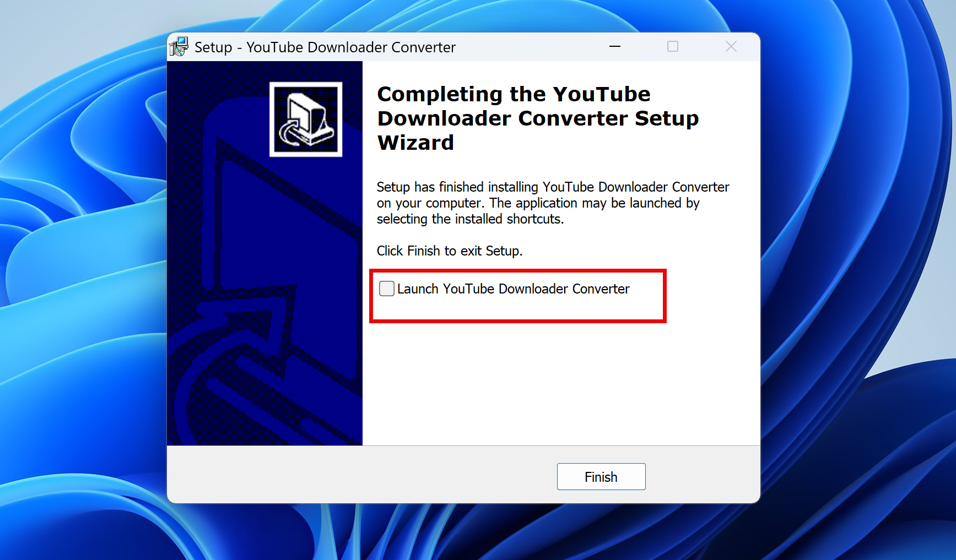Enable the Launch YouTube Downloader Converter checkbox
Screen dimensions: 956x560
pyautogui.click(x=387, y=289)
